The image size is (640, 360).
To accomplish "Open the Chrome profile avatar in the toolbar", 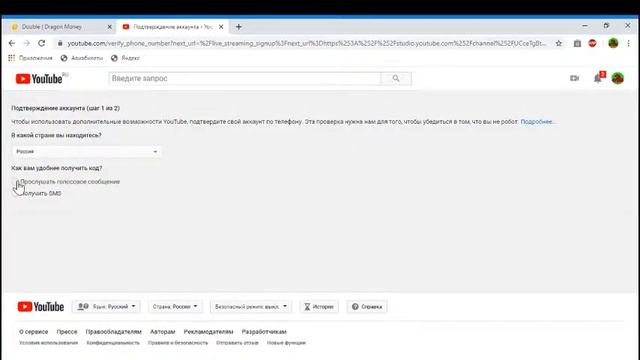I will [613, 43].
